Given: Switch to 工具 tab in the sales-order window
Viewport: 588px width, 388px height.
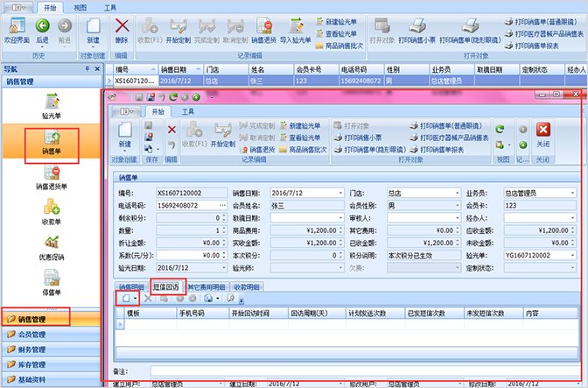Looking at the screenshot, I should 188,111.
